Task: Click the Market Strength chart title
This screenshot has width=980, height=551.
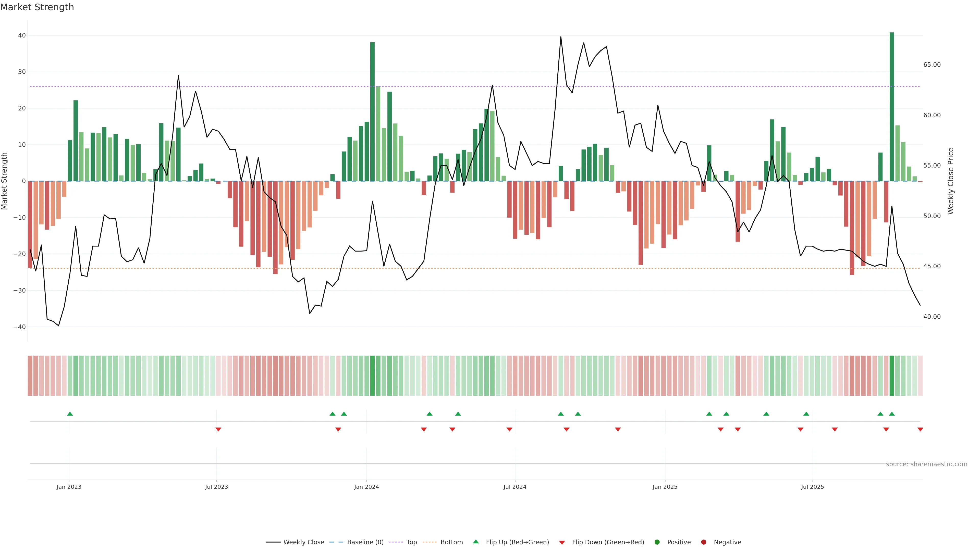Action: point(37,7)
